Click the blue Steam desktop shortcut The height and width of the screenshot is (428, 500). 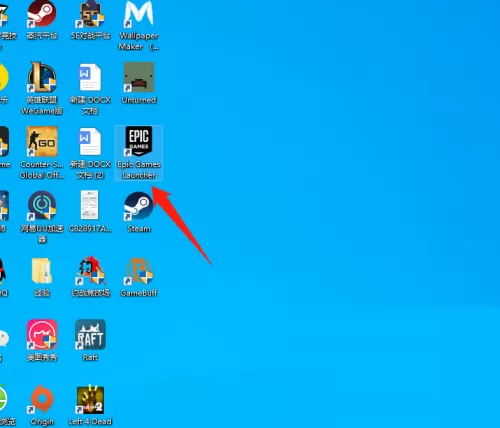coord(139,206)
